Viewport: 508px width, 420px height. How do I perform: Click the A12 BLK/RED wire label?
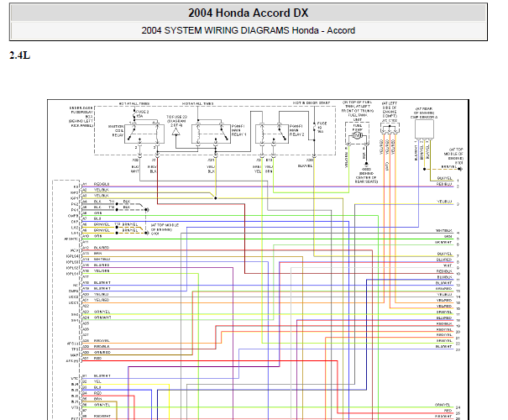102,248
